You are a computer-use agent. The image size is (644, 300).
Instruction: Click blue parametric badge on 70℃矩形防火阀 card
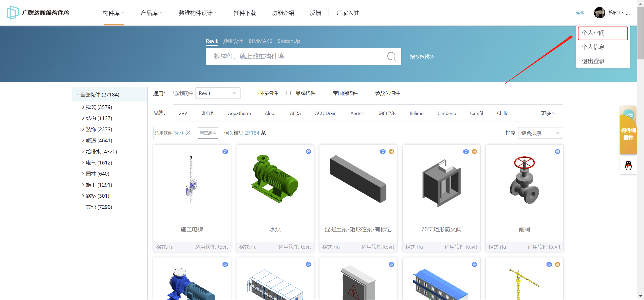pyautogui.click(x=466, y=151)
